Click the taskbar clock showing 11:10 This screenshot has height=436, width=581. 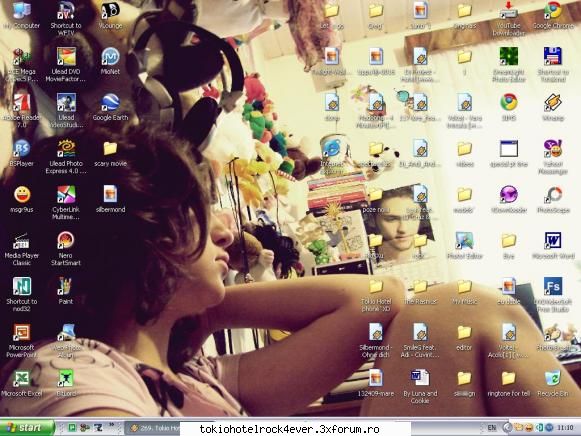(565, 428)
